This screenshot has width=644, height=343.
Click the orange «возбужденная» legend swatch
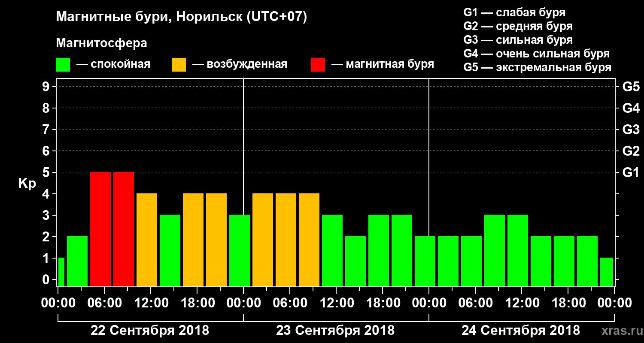[x=179, y=65]
